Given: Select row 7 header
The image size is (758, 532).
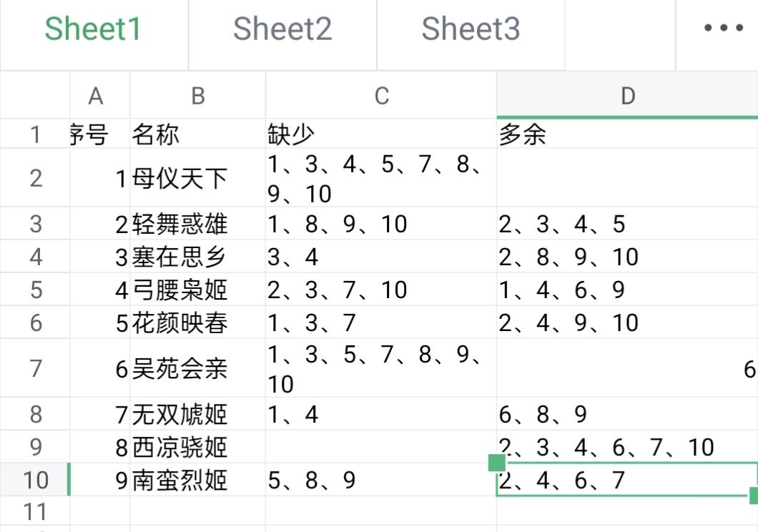Looking at the screenshot, I should point(35,368).
